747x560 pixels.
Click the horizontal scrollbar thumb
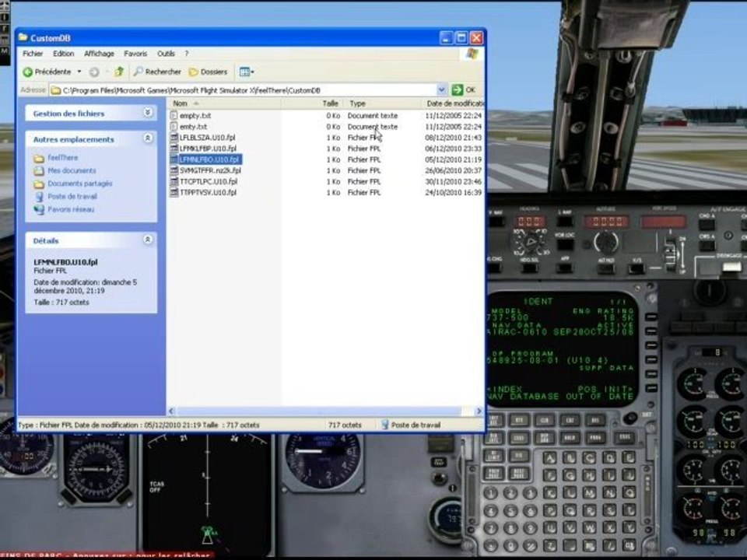coord(317,411)
